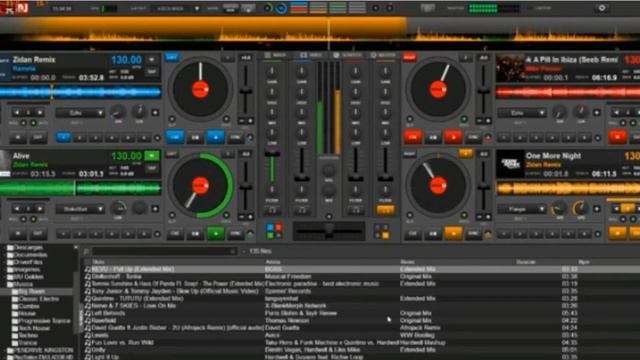This screenshot has width=640, height=360.
Task: Click TAP button on Zidan Remix deck
Action: (x=151, y=72)
